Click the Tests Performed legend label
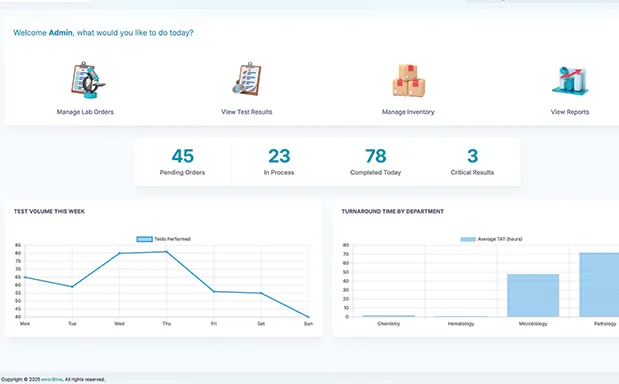This screenshot has height=384, width=619. point(173,239)
